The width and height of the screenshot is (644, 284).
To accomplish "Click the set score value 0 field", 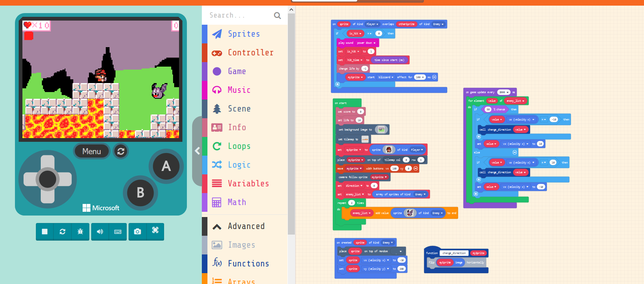I will [x=360, y=112].
